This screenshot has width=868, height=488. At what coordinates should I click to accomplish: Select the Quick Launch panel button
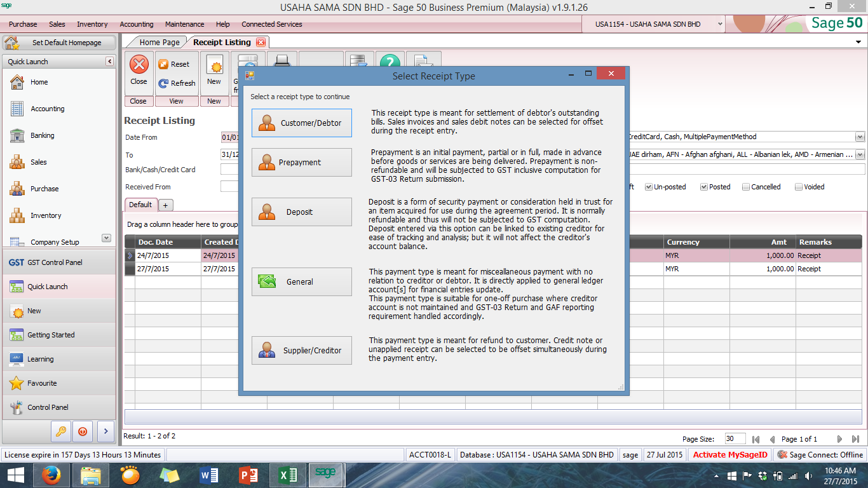point(59,287)
